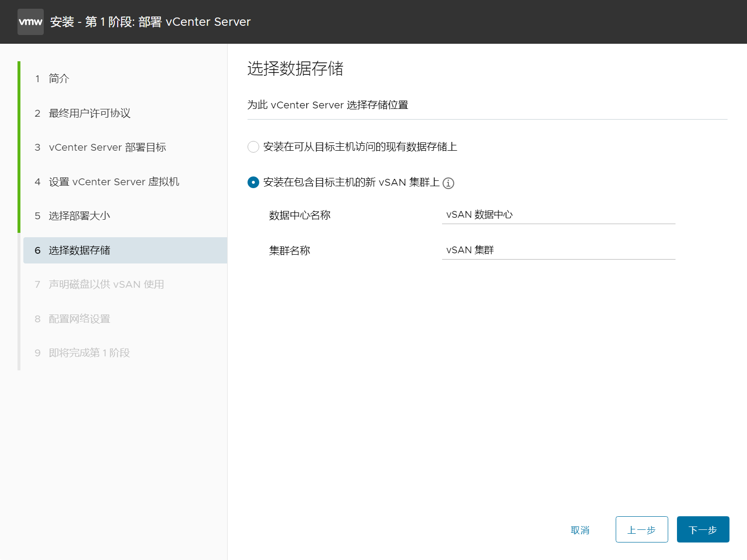Click the 数据中心名称 label
This screenshot has height=560, width=747.
300,215
